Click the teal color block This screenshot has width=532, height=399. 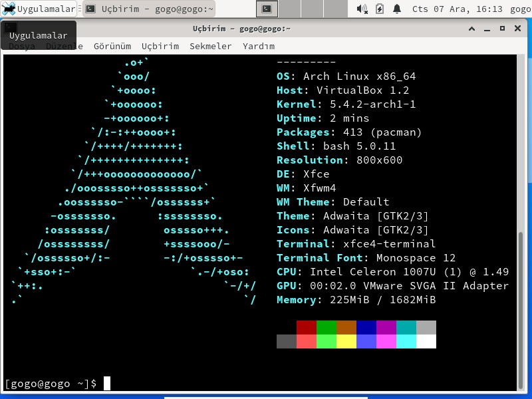point(406,327)
